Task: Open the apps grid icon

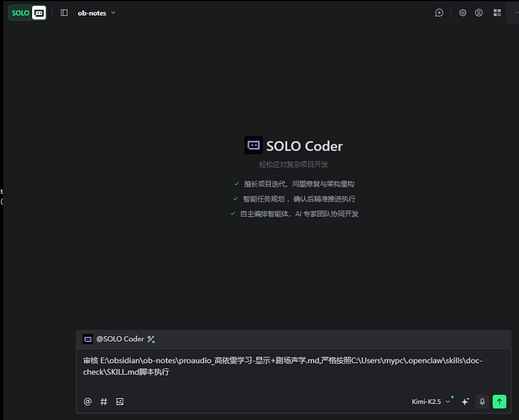Action: [497, 13]
